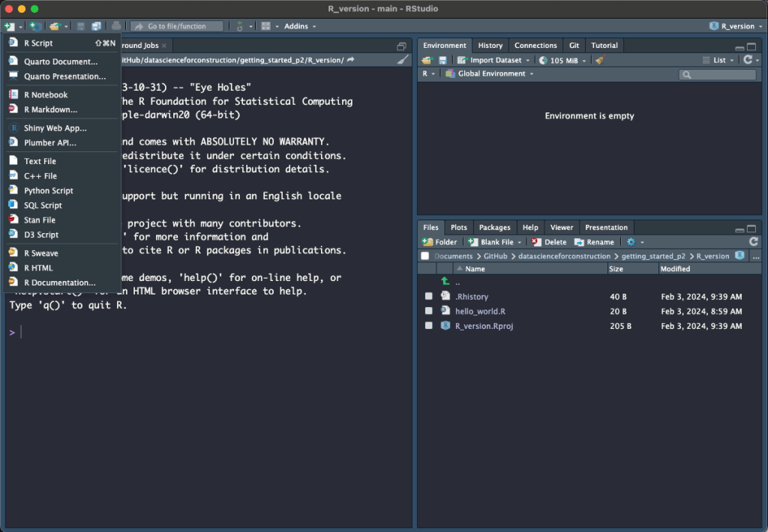Open the Import Dataset dropdown
Screen dimensions: 768x532
(495, 60)
